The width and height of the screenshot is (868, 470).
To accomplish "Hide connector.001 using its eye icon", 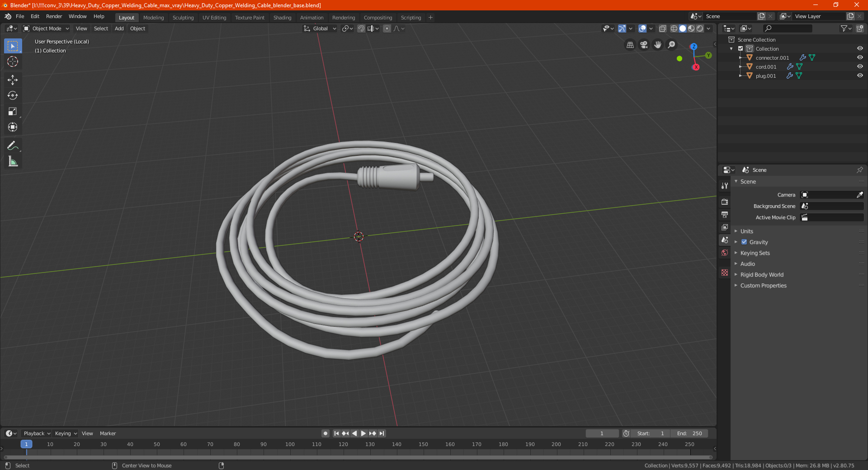I will [860, 58].
